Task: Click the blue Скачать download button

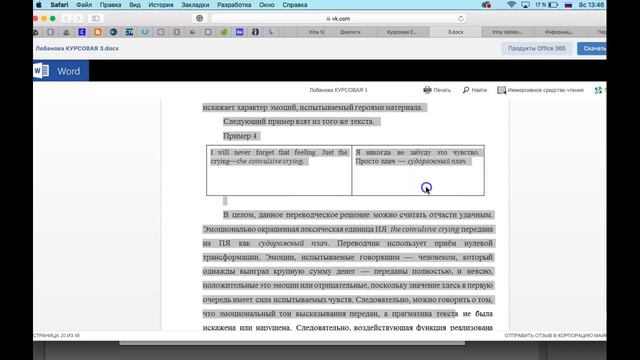Action: coord(593,48)
